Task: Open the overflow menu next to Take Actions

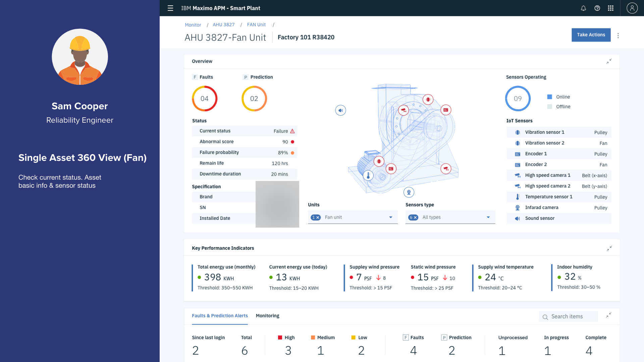Action: click(x=618, y=35)
